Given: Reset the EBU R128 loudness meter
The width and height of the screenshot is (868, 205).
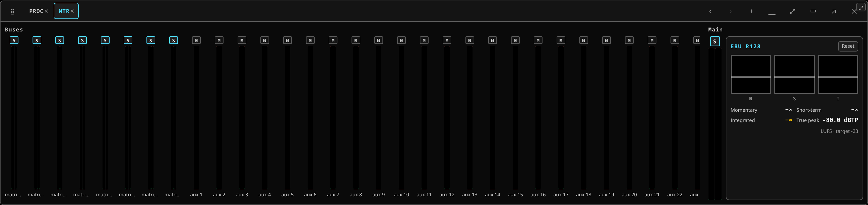Looking at the screenshot, I should pyautogui.click(x=848, y=46).
